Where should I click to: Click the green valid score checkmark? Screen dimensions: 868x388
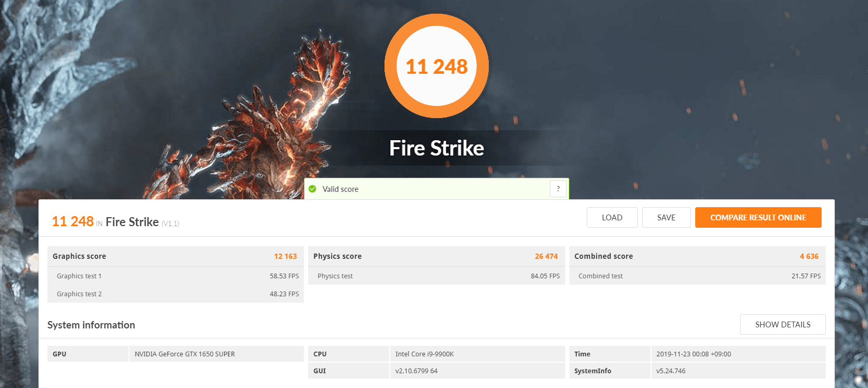[x=312, y=189]
